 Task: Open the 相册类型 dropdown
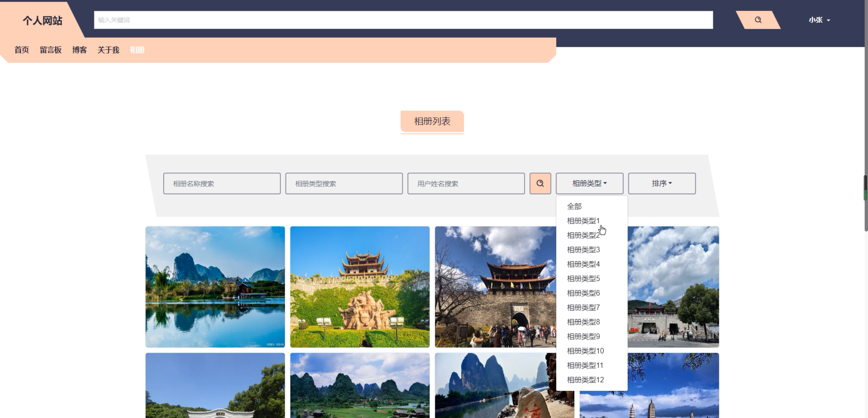[589, 183]
